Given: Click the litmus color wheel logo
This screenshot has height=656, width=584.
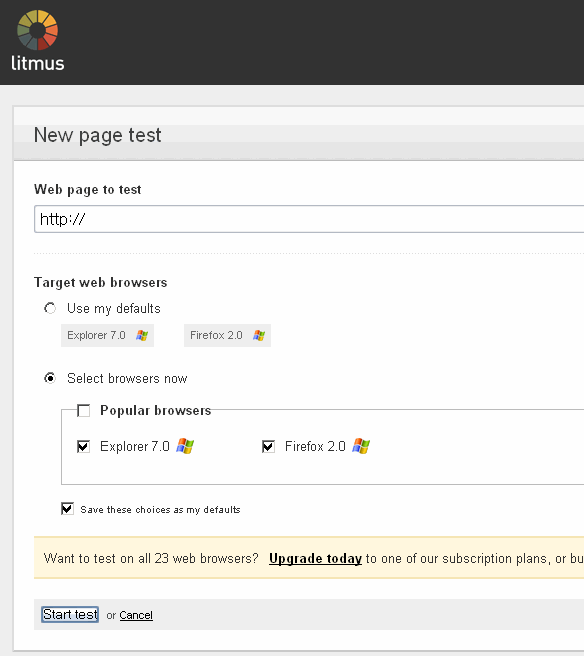Looking at the screenshot, I should point(37,30).
